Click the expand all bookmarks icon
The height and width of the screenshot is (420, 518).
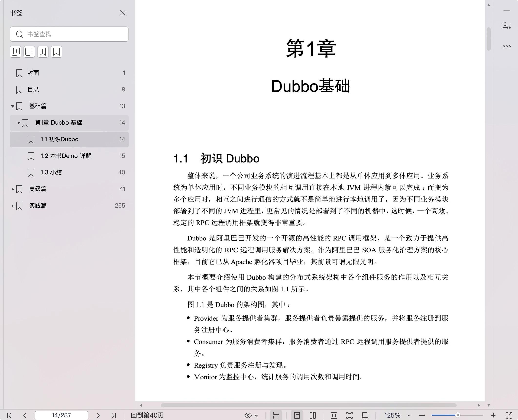16,52
